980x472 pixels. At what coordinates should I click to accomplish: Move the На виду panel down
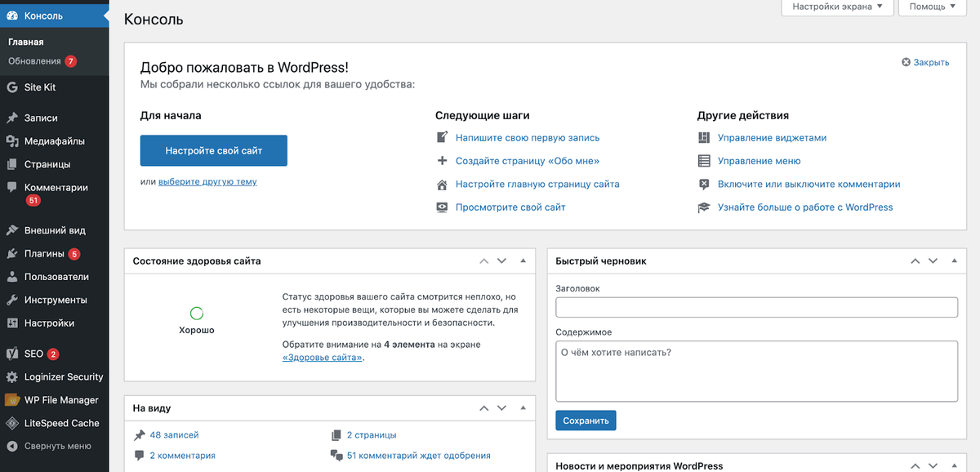click(x=502, y=407)
